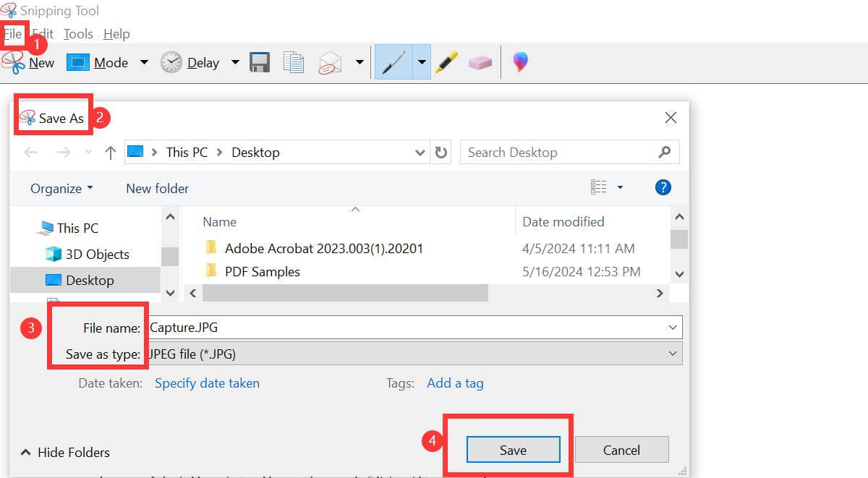
Task: Click the Specify date taken link
Action: tap(207, 383)
